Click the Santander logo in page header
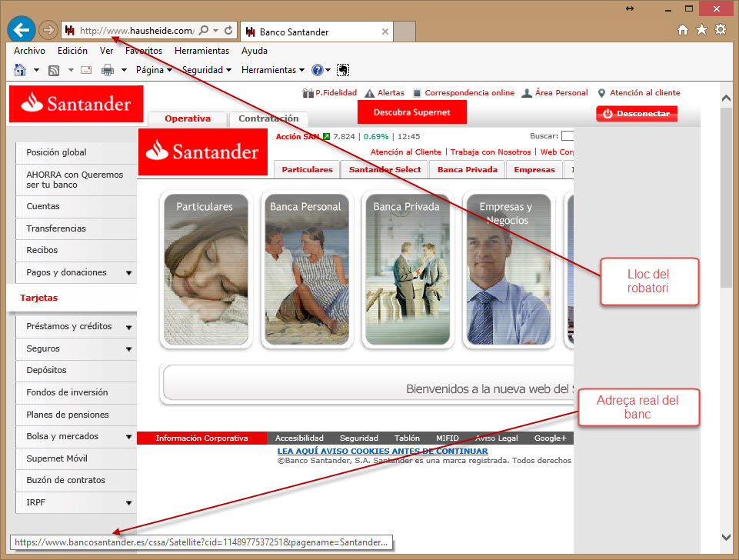Screen dimensions: 739x560 pos(76,104)
